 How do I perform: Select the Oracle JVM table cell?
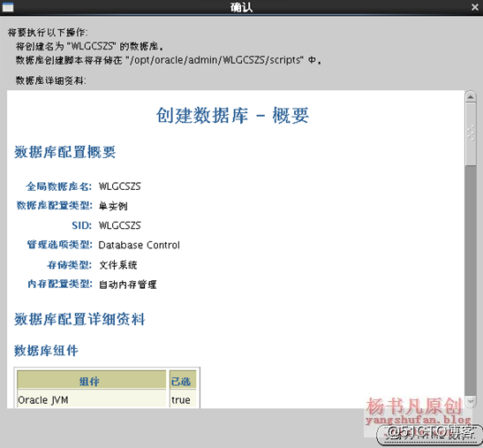click(x=92, y=399)
